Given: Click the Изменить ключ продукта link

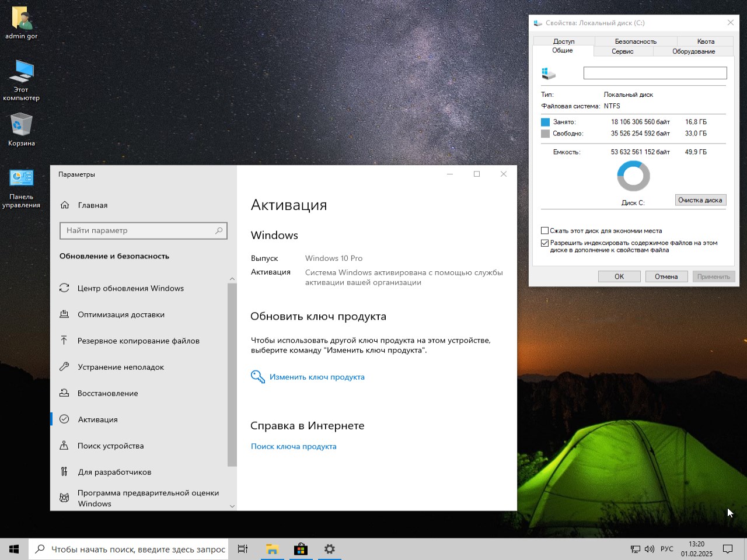Looking at the screenshot, I should [317, 377].
